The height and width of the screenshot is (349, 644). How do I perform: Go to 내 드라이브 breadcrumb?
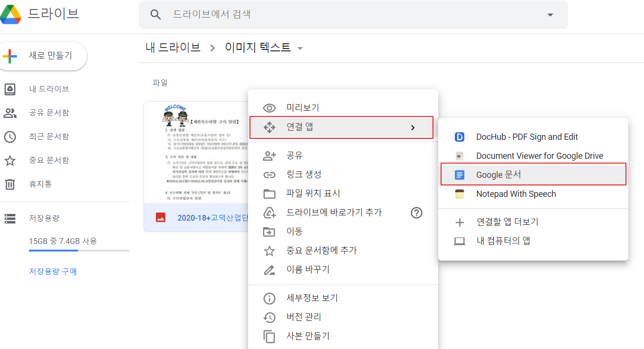point(173,48)
